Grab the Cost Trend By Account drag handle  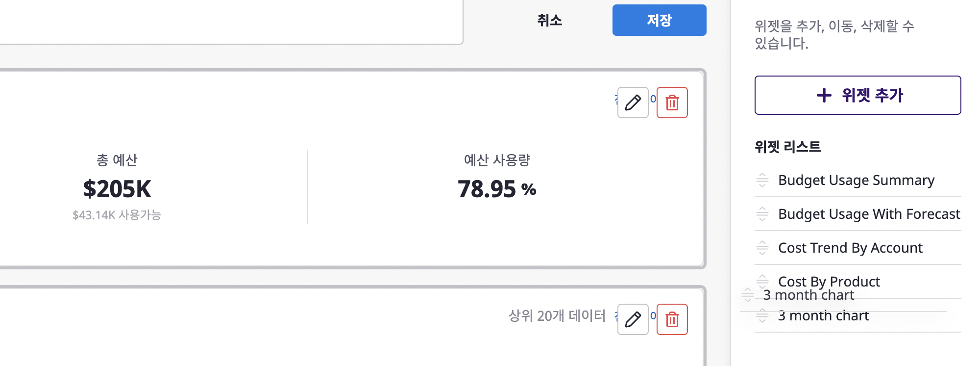tap(762, 248)
